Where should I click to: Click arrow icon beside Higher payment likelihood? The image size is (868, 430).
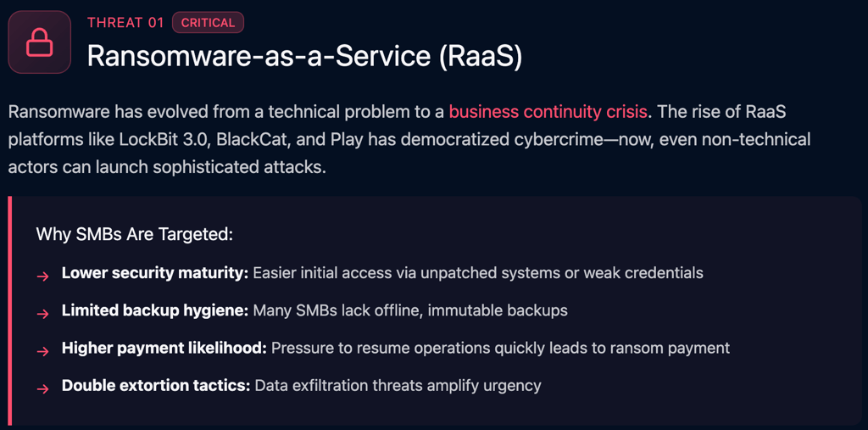click(43, 352)
